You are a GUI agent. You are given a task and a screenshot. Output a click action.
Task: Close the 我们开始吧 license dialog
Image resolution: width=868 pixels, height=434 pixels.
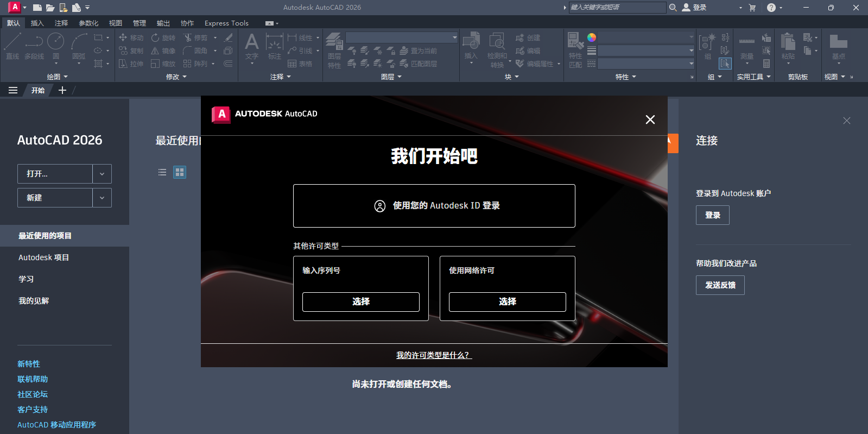[650, 119]
